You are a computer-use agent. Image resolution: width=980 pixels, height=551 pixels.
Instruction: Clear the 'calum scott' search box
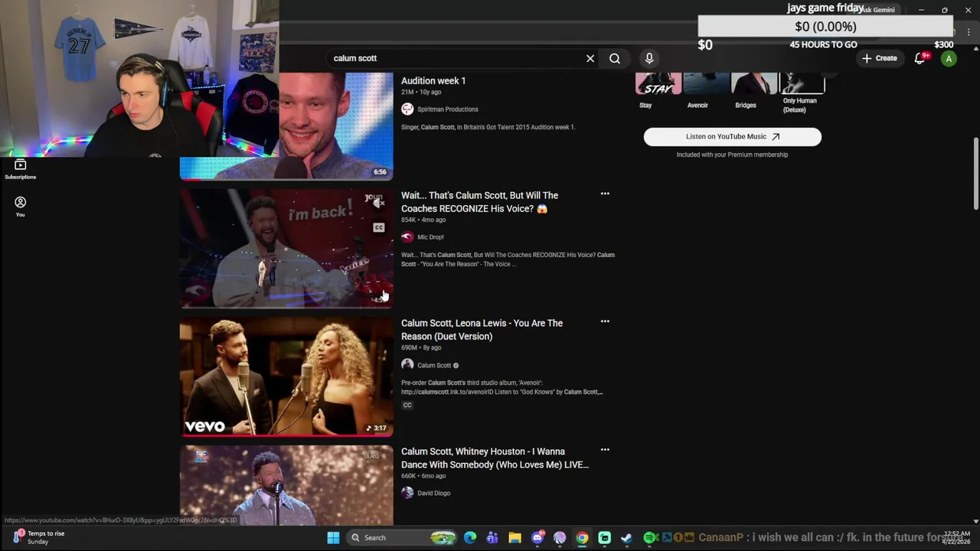point(590,58)
